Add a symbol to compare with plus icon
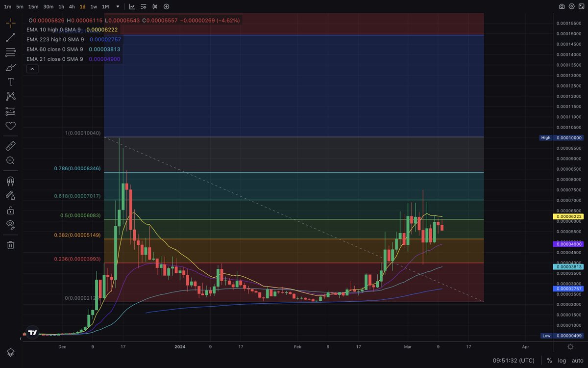 tap(167, 7)
